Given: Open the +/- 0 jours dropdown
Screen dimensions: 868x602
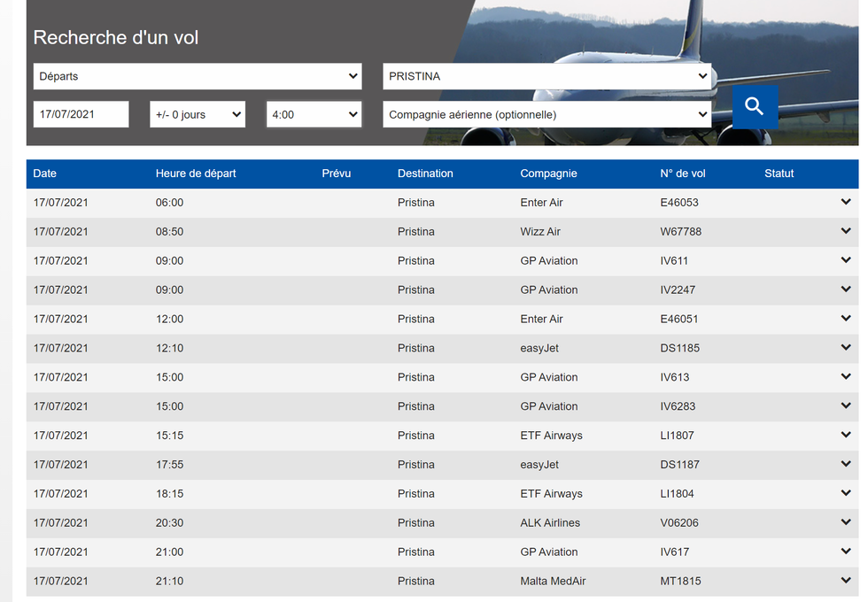Looking at the screenshot, I should coord(198,114).
